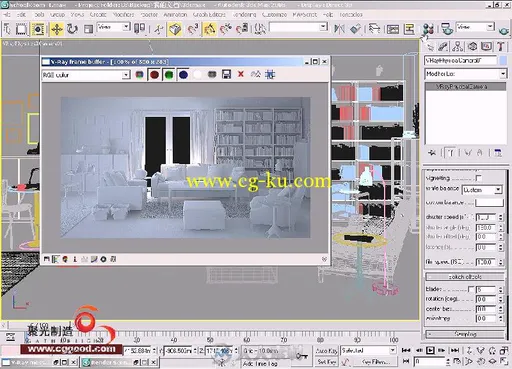Click the track mouse while rendering icon
Screen dimensions: 512x369
coord(270,75)
